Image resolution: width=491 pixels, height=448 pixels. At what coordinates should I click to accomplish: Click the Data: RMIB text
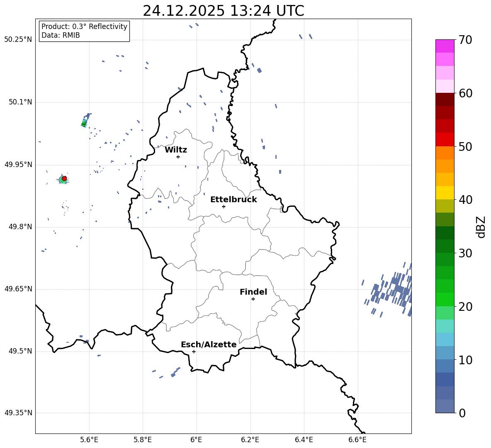[61, 35]
